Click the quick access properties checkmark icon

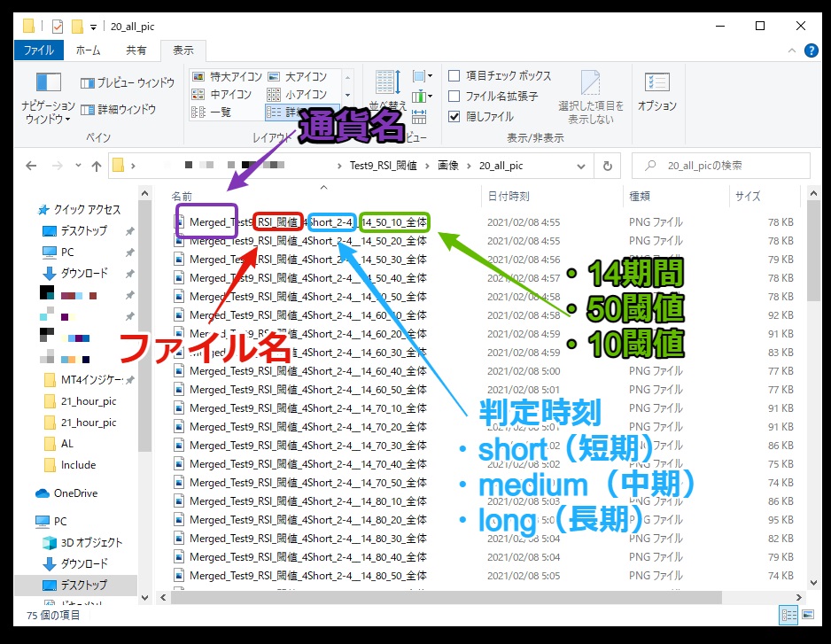pos(58,26)
